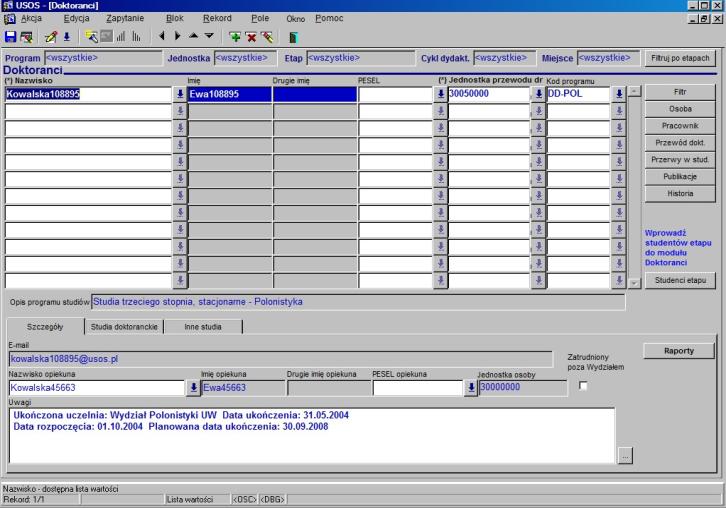Click the red X delete record icon
The image size is (726, 508).
tap(251, 37)
